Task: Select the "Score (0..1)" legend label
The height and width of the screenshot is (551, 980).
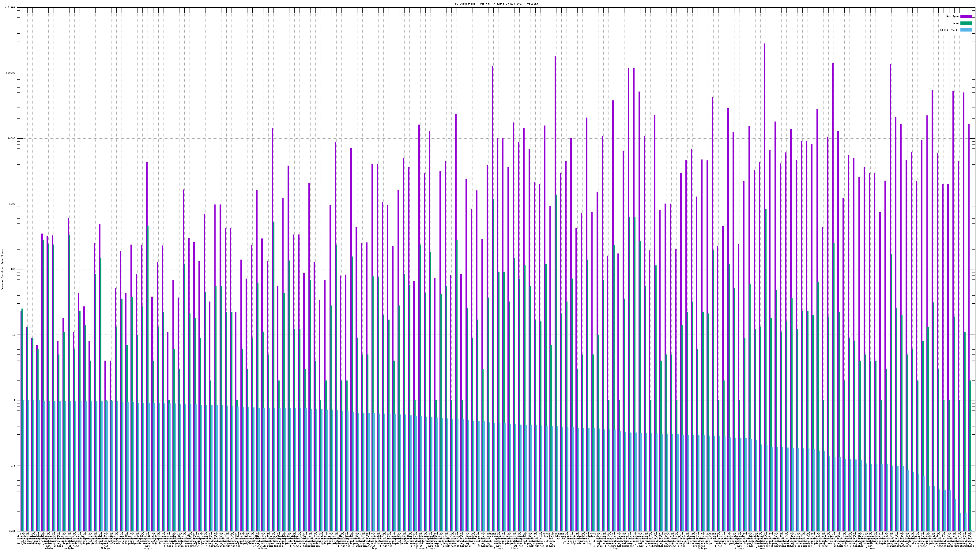Action: pyautogui.click(x=949, y=30)
